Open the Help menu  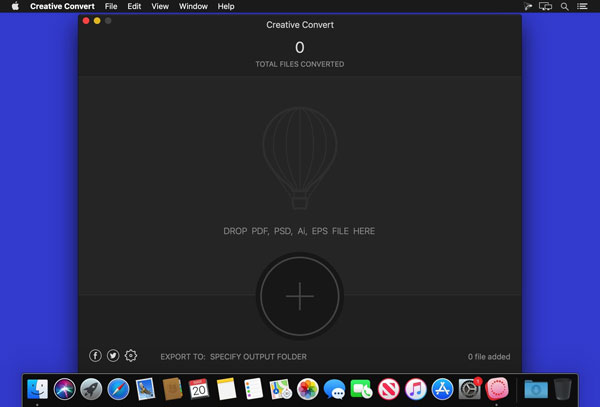coord(226,7)
